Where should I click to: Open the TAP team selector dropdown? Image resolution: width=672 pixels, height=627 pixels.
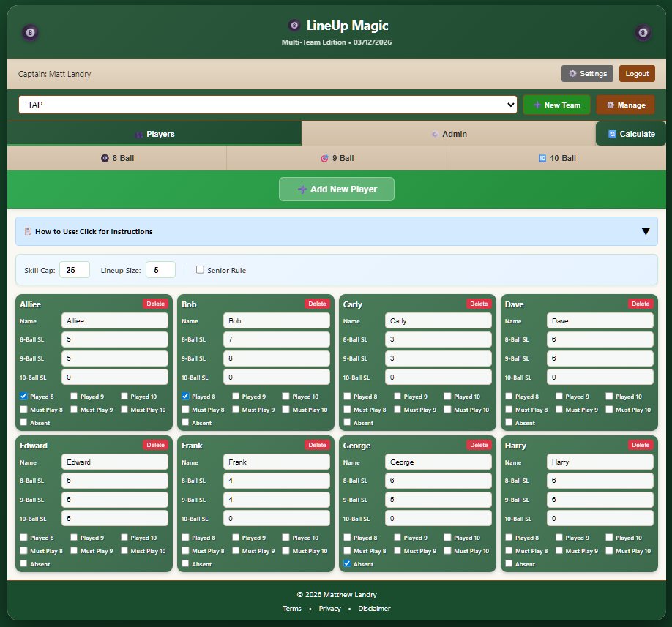pos(267,105)
